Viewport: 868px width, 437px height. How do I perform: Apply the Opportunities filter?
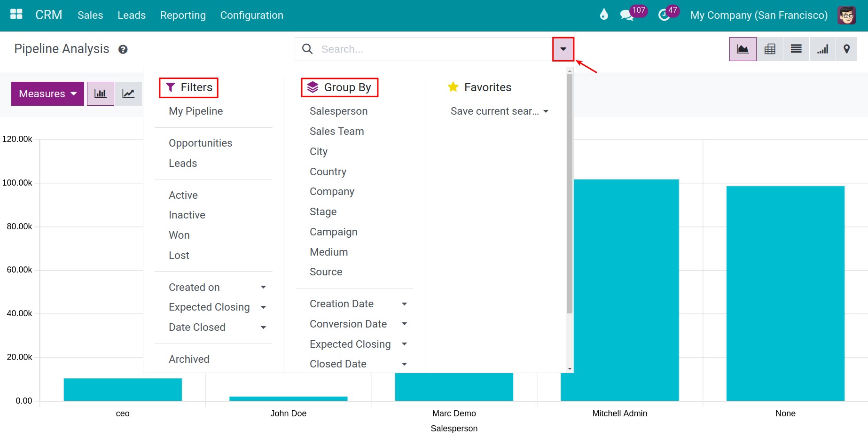pos(200,143)
